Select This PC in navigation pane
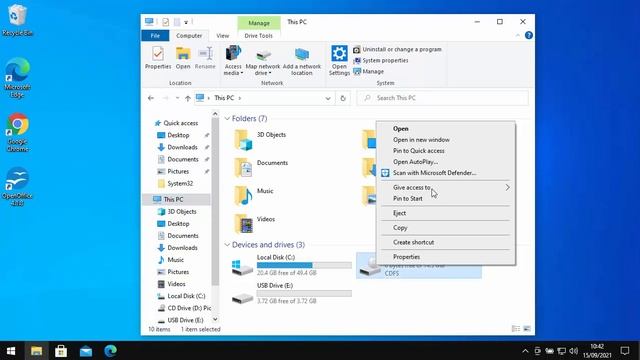640x360 pixels. pyautogui.click(x=173, y=199)
